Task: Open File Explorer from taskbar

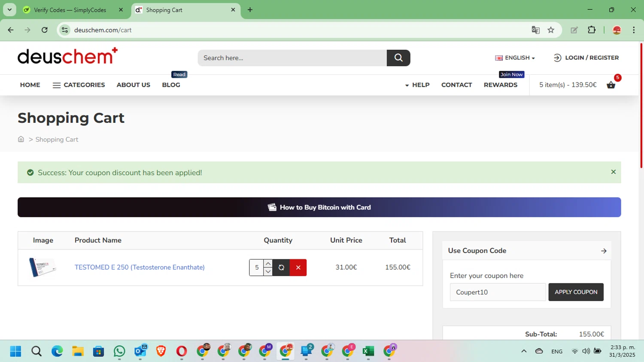Action: [x=78, y=351]
